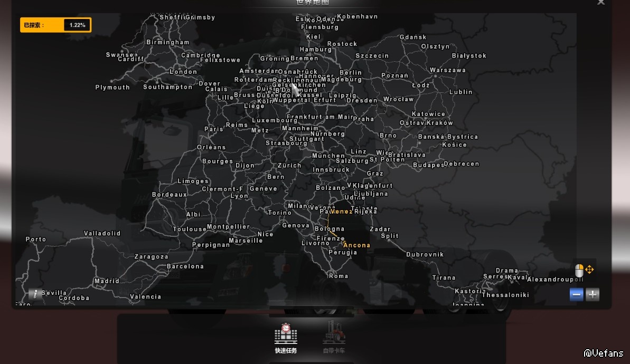The height and width of the screenshot is (364, 630).
Task: Select the highlighted city Ancona
Action: point(357,245)
